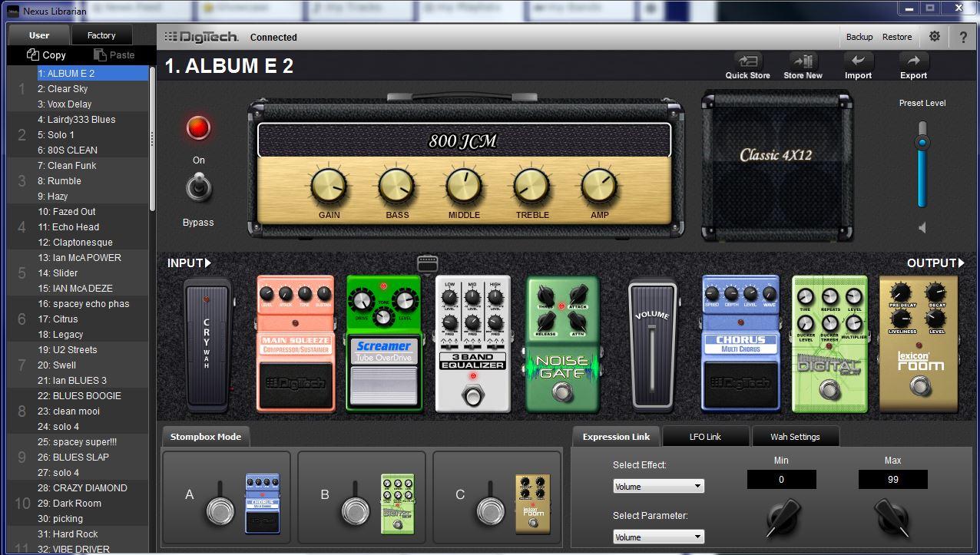Click the Store New icon
The width and height of the screenshot is (980, 555).
(x=803, y=61)
